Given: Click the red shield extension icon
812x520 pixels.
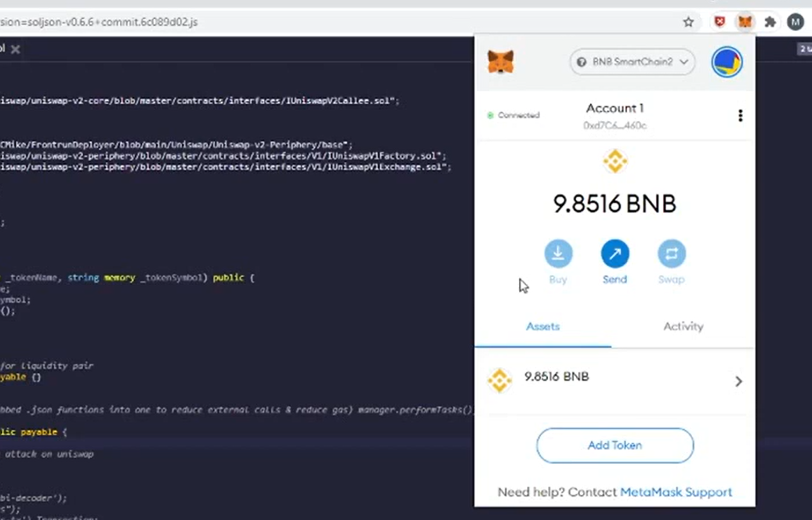Looking at the screenshot, I should 720,22.
